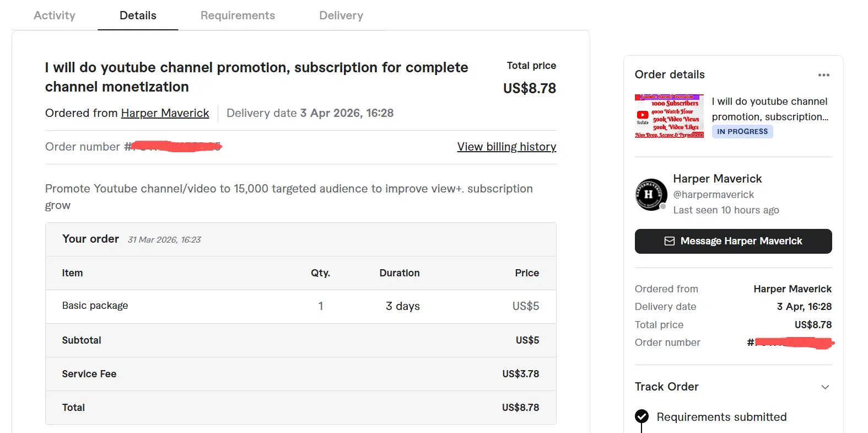Open the three-dot Order details menu

823,75
